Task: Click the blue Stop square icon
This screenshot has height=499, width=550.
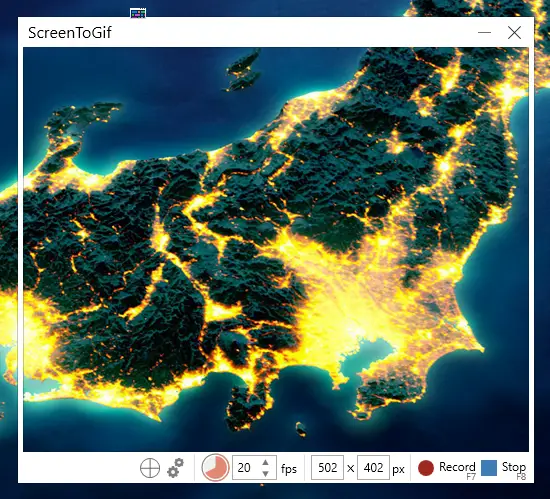Action: pos(489,468)
